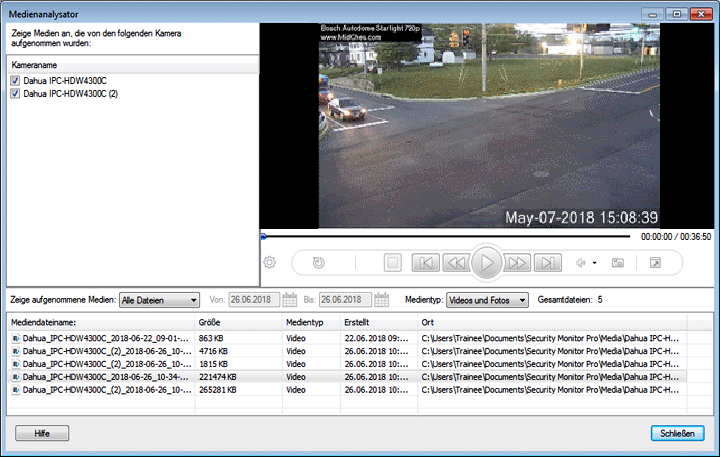The image size is (720, 457).
Task: Skip to the previous media file
Action: point(425,263)
